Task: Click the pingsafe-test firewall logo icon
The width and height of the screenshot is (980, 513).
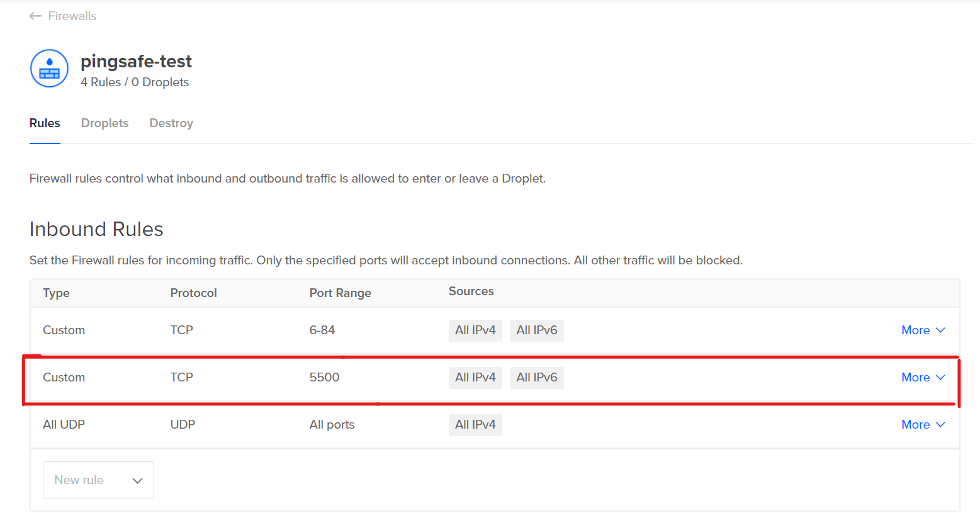Action: (49, 68)
